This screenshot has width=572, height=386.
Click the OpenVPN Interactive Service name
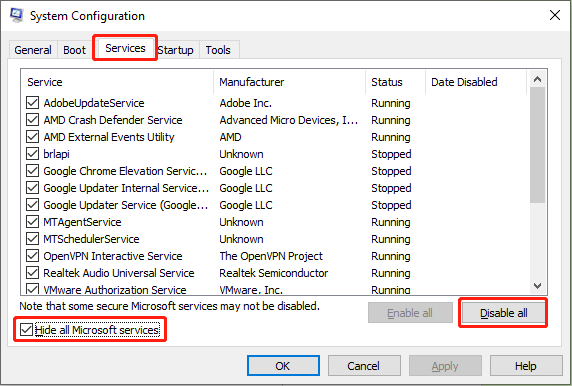pos(113,256)
